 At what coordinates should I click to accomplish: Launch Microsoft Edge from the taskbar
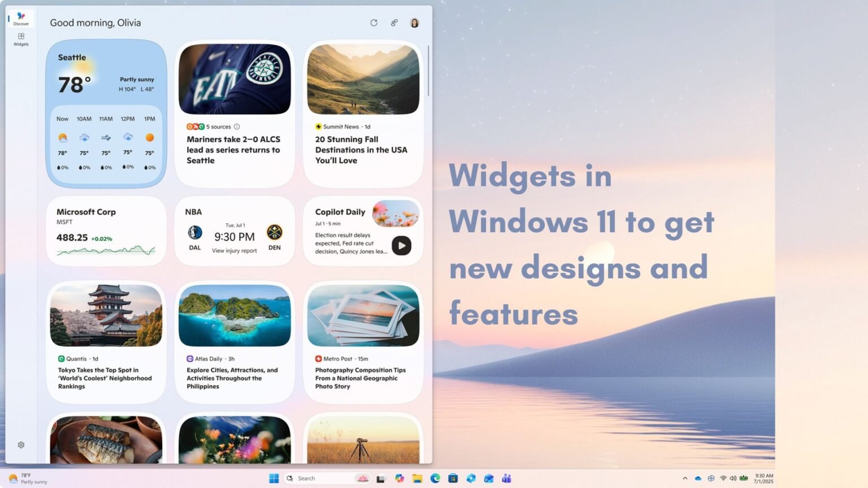click(x=435, y=478)
